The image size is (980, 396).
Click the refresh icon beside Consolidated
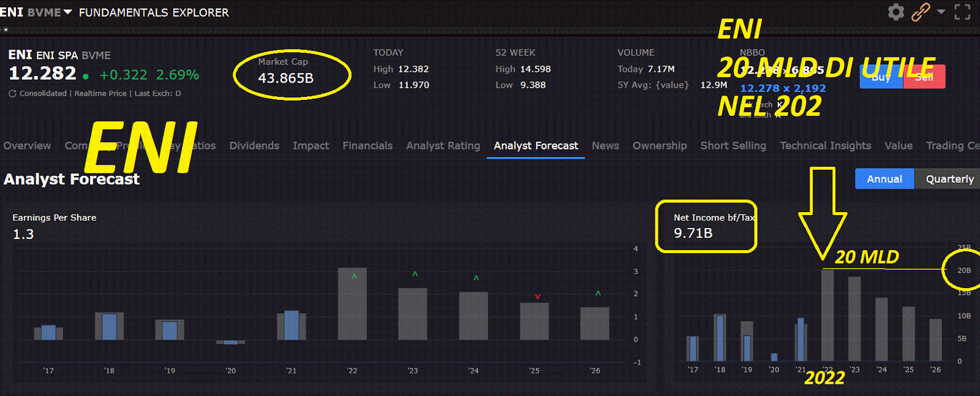click(12, 94)
